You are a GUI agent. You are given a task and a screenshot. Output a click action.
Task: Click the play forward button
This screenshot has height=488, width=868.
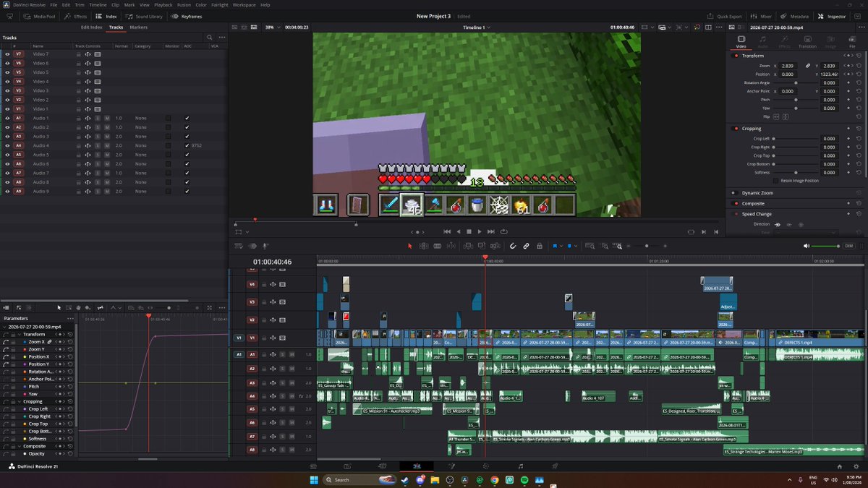[x=480, y=231]
